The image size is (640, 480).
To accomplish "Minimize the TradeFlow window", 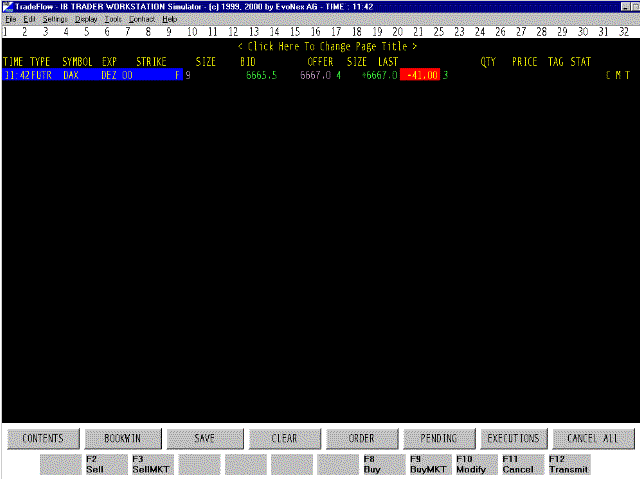I will click(x=625, y=7).
